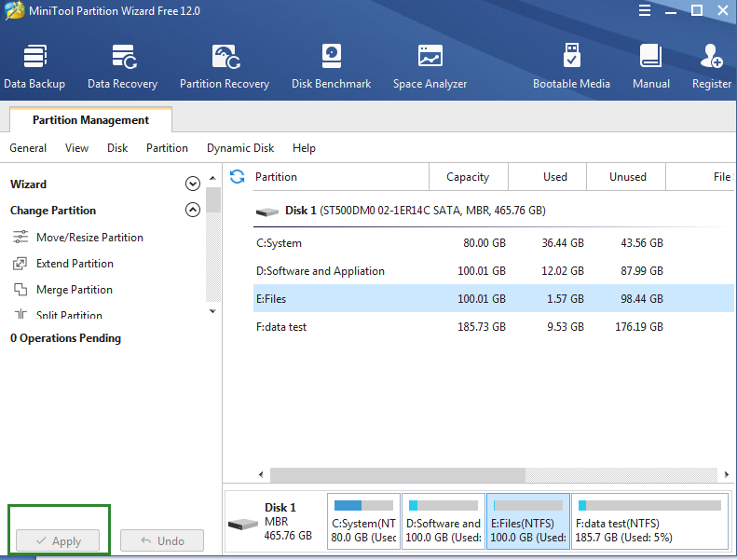Click the F:data test(NTFS) block in the disk map
This screenshot has height=560, width=737.
(650, 521)
